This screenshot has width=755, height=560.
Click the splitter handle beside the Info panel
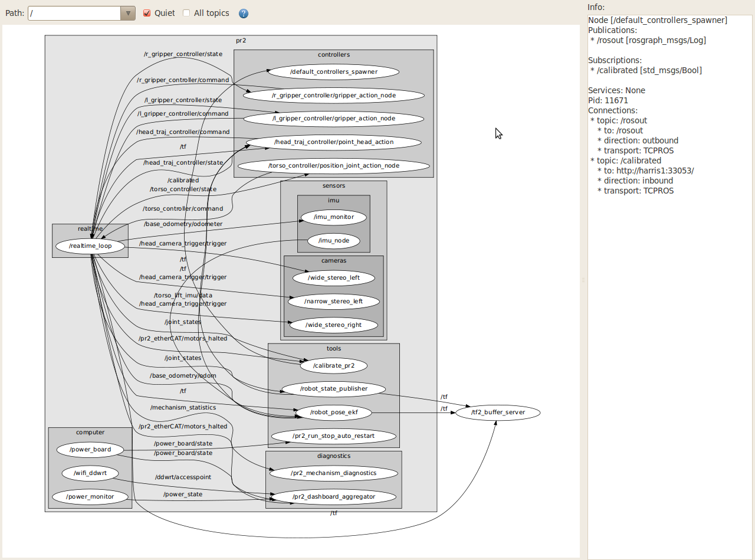[583, 280]
